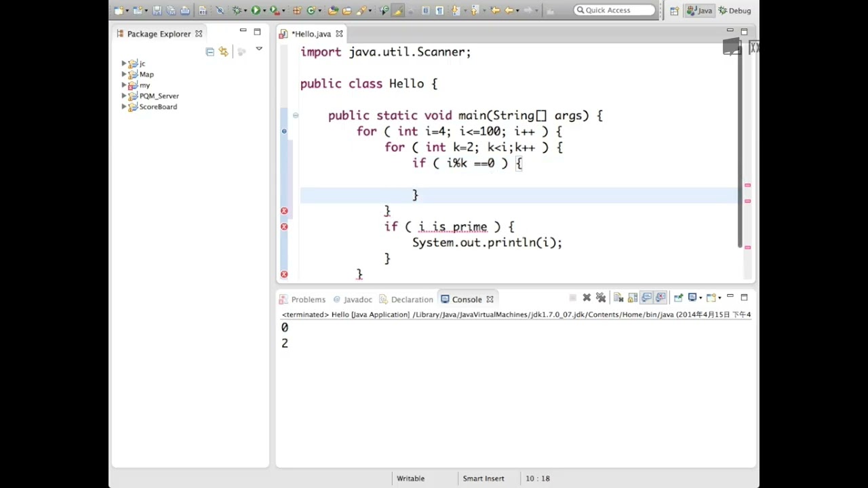Click Display Selected Console icon
This screenshot has height=488, width=868.
tap(692, 298)
